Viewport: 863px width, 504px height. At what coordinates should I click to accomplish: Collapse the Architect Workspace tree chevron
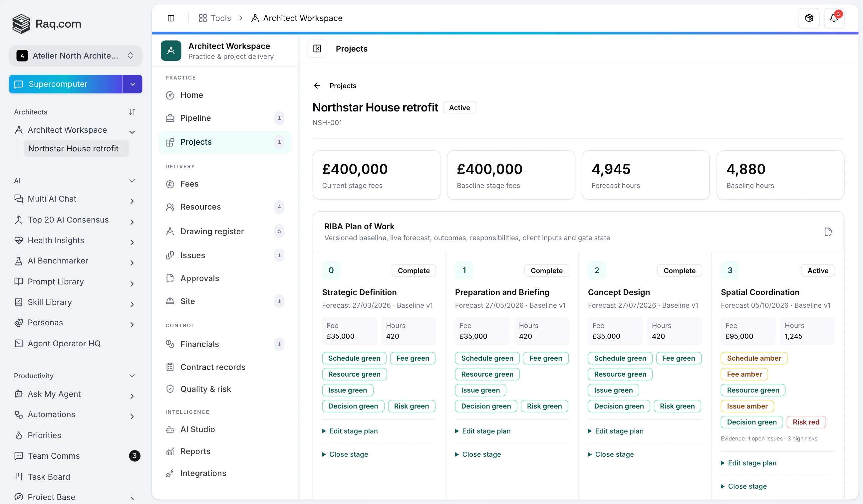pos(132,132)
